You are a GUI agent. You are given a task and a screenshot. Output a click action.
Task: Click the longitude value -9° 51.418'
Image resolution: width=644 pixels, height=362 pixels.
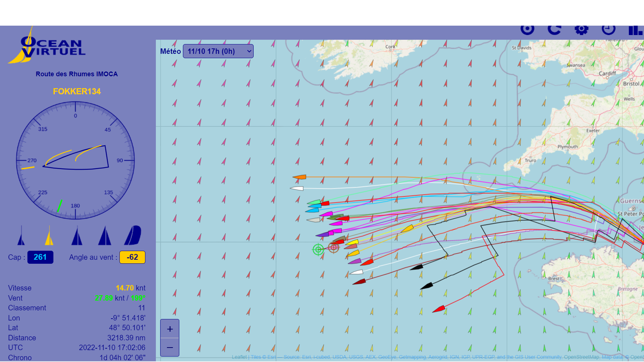click(128, 318)
